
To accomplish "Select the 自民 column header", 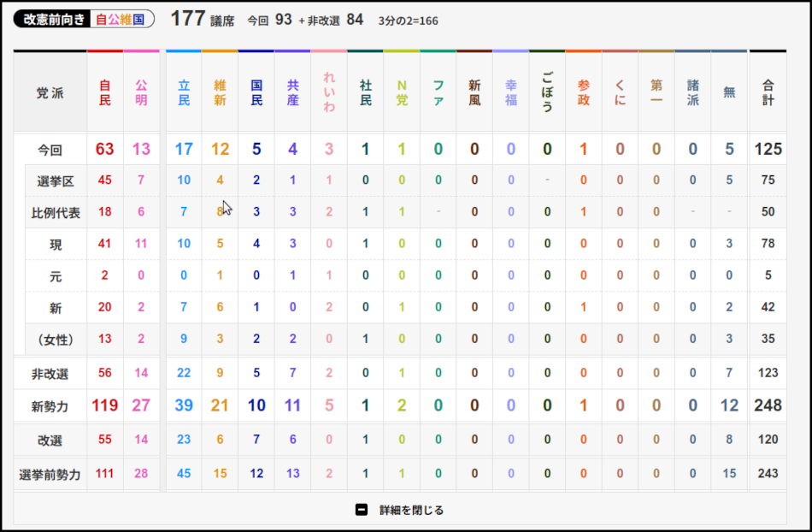I will point(105,92).
